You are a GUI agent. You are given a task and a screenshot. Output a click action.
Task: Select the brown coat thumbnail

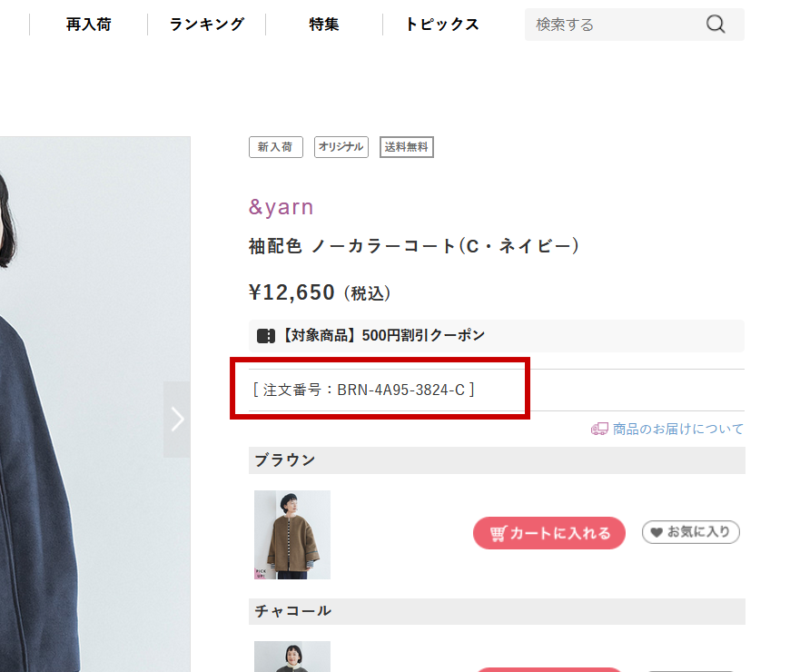pyautogui.click(x=292, y=535)
